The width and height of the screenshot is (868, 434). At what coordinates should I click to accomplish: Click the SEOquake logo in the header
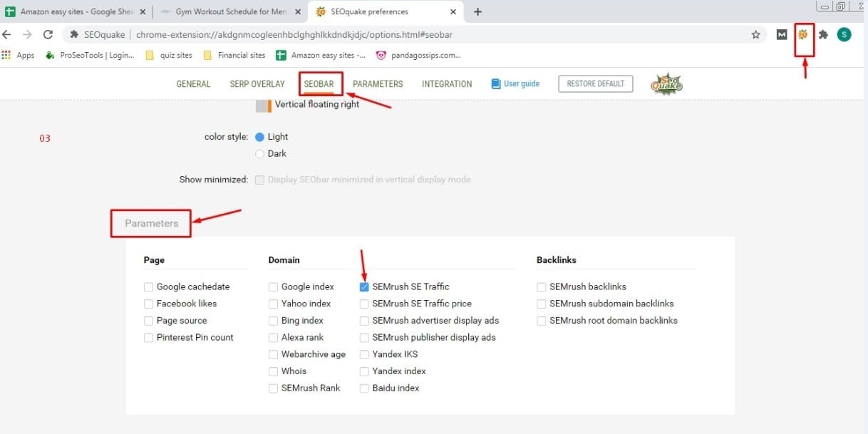tap(666, 84)
